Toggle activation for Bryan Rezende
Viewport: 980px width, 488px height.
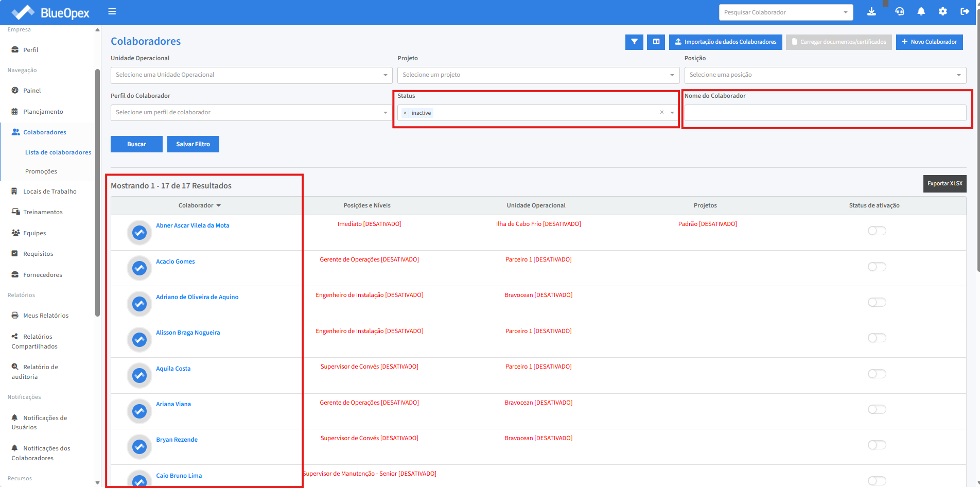click(877, 445)
